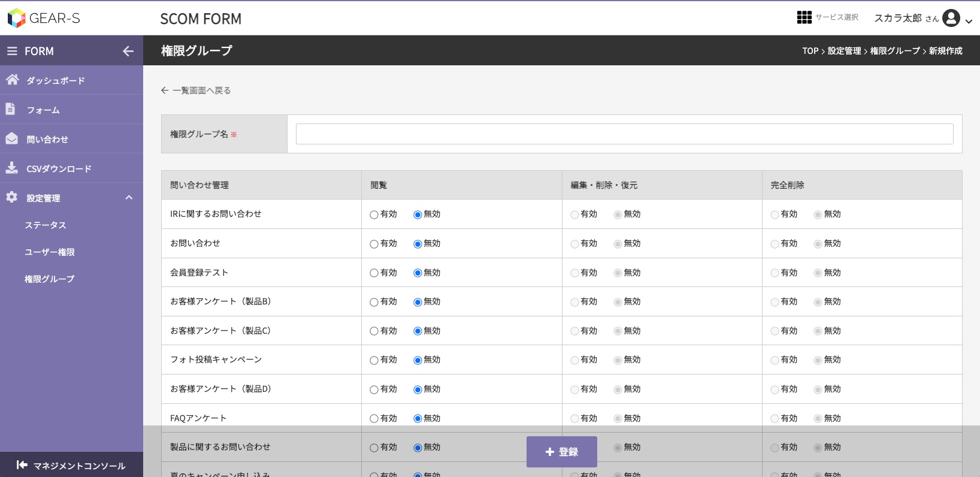980x477 pixels.
Task: Select 完全削除 有効 for 製品に関するお問い合わせ
Action: pyautogui.click(x=775, y=448)
